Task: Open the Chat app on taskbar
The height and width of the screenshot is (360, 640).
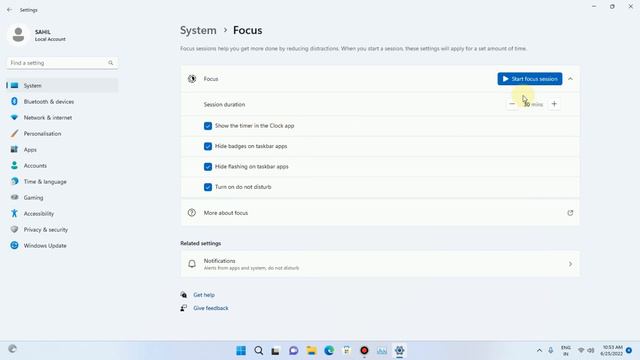Action: pyautogui.click(x=293, y=351)
